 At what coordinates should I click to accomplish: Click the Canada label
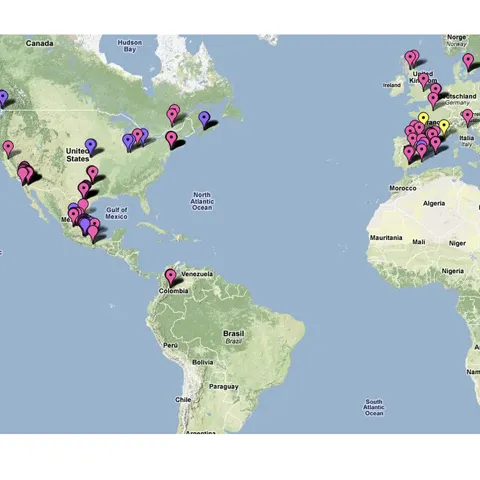coord(39,43)
